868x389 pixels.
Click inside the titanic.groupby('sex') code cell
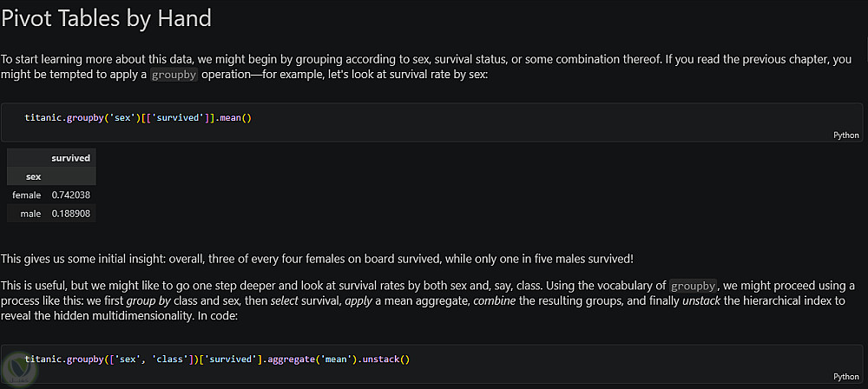tap(434, 117)
